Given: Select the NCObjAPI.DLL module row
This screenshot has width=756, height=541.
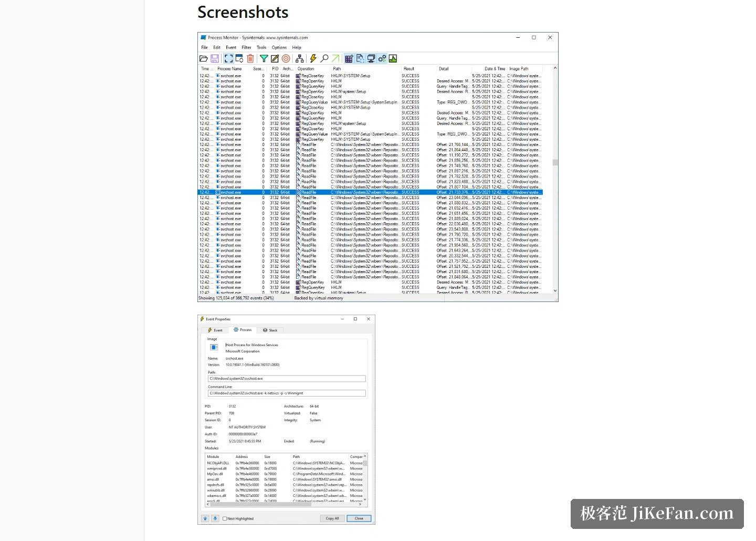Looking at the screenshot, I should 283,463.
